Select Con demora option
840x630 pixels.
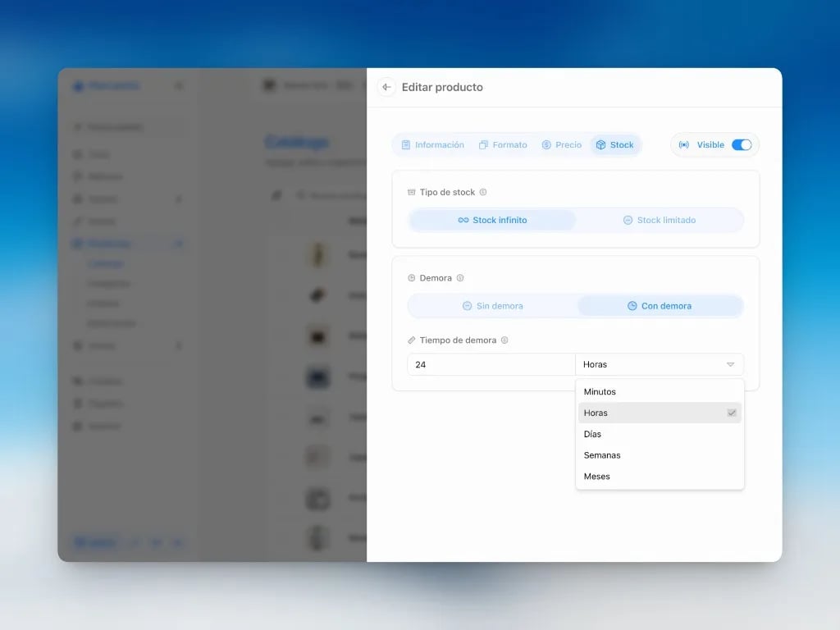point(660,306)
